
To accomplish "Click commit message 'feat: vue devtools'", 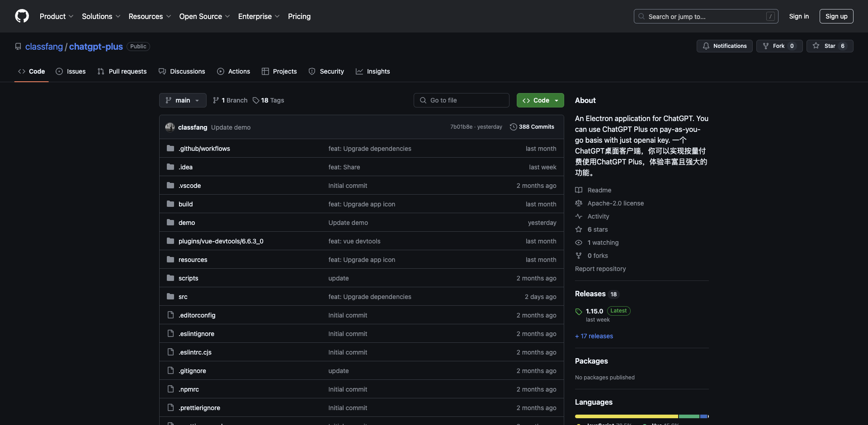I will click(354, 241).
